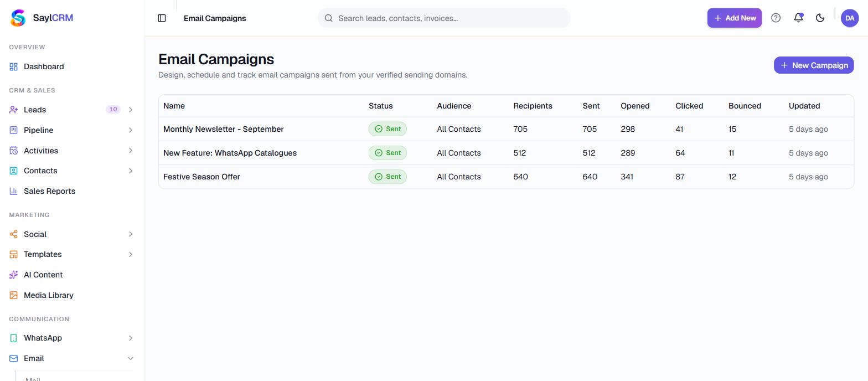Click bounced value 11
The image size is (868, 381).
tap(731, 153)
